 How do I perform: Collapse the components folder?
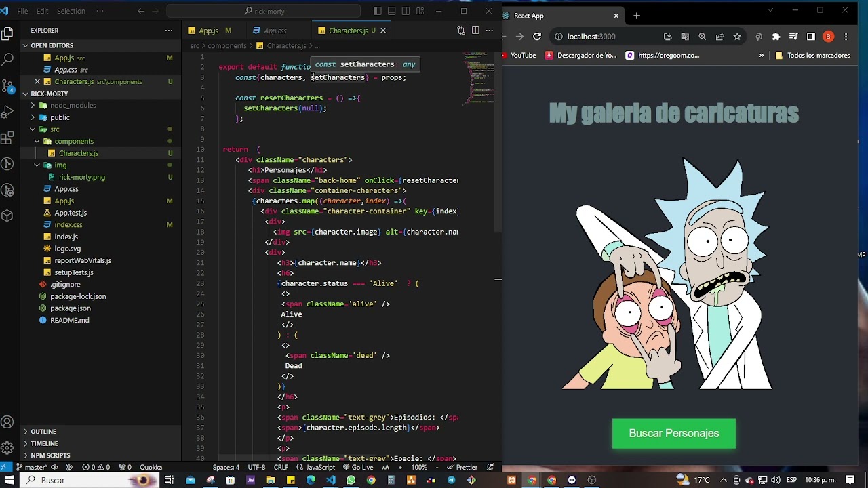74,141
